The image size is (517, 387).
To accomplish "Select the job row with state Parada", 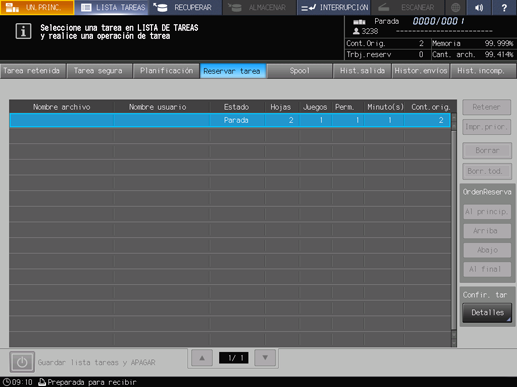I will point(230,120).
